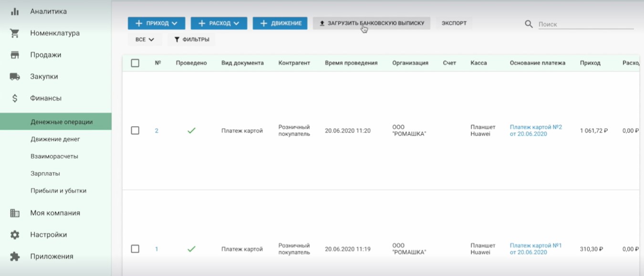Open Моя компания menu section

[56, 213]
